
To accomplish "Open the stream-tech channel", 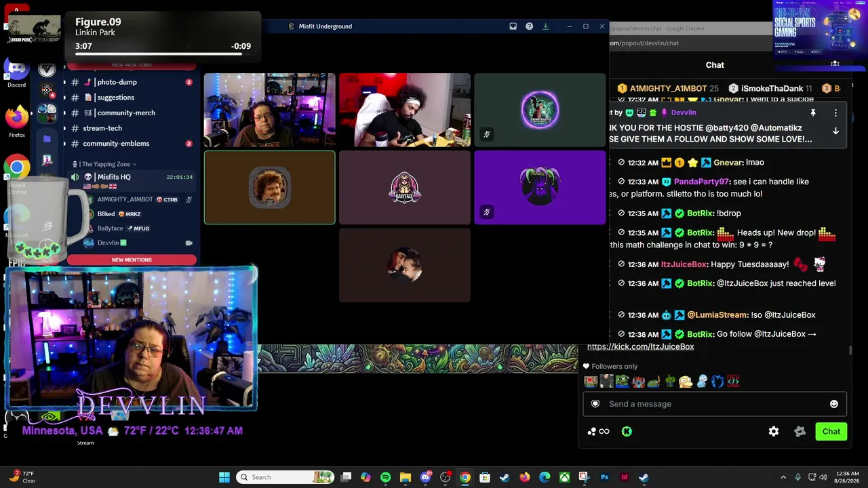I will click(x=131, y=128).
